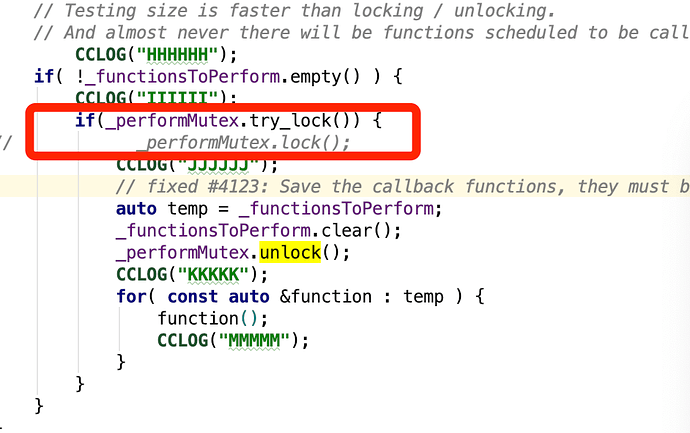Click &function variable in for loop
690x433 pixels.
(x=326, y=297)
